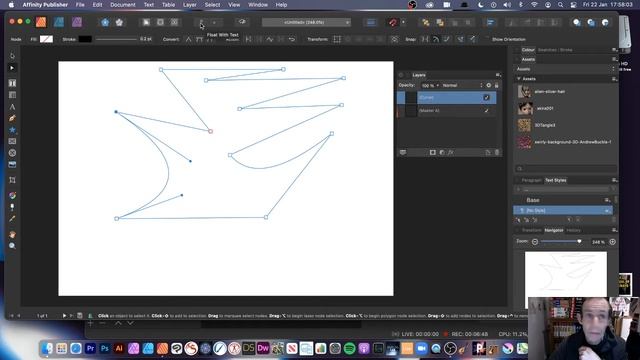Image resolution: width=640 pixels, height=360 pixels.
Task: Click Delete Layer trash icon
Action: (x=497, y=152)
